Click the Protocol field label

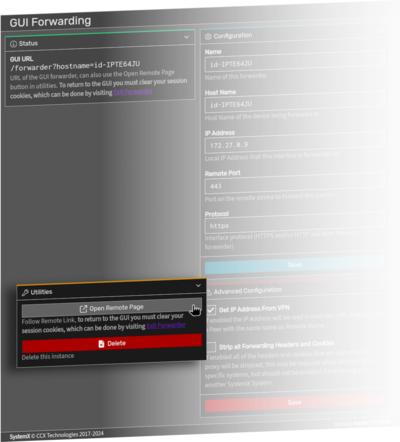coord(217,214)
